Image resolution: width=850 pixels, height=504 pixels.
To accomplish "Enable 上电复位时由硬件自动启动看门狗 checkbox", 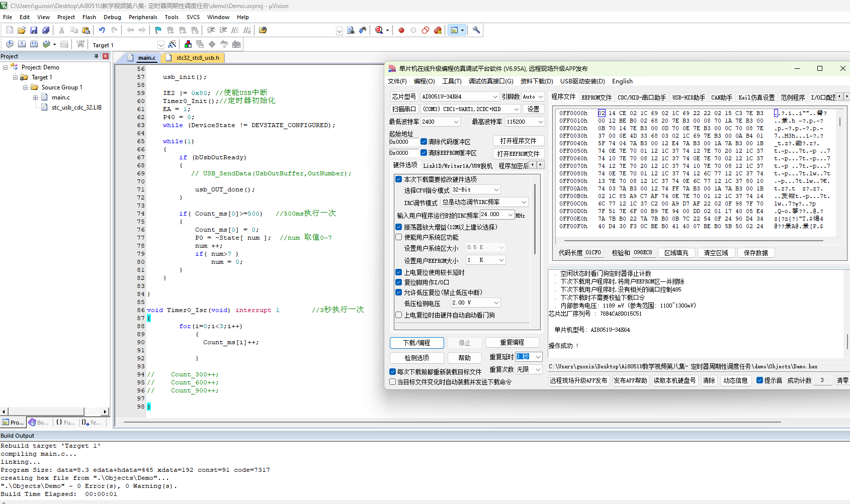I will (399, 315).
